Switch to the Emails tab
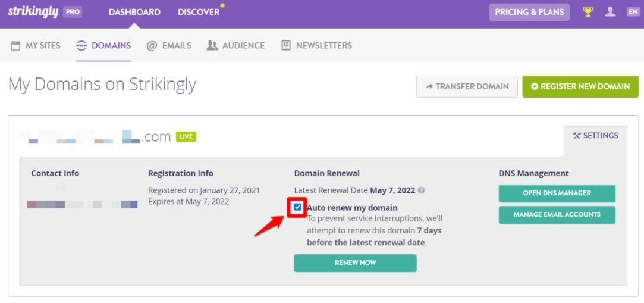Screen dimensions: 644x303 tap(169, 45)
